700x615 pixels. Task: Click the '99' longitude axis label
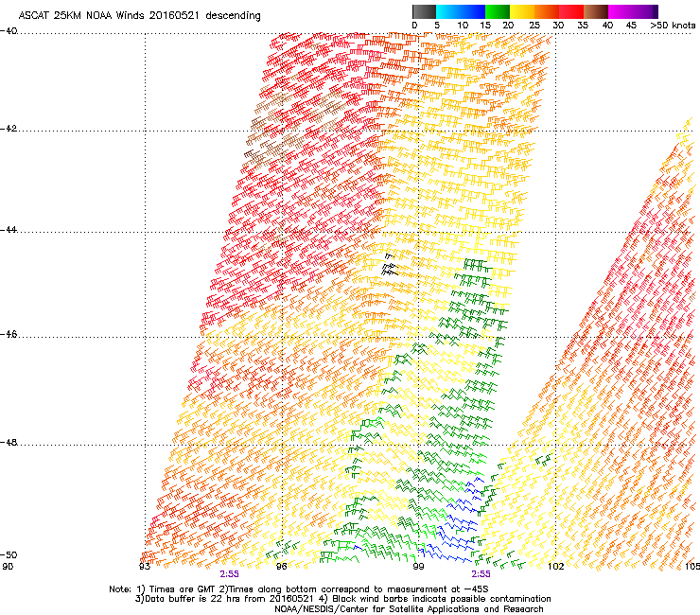(x=418, y=567)
